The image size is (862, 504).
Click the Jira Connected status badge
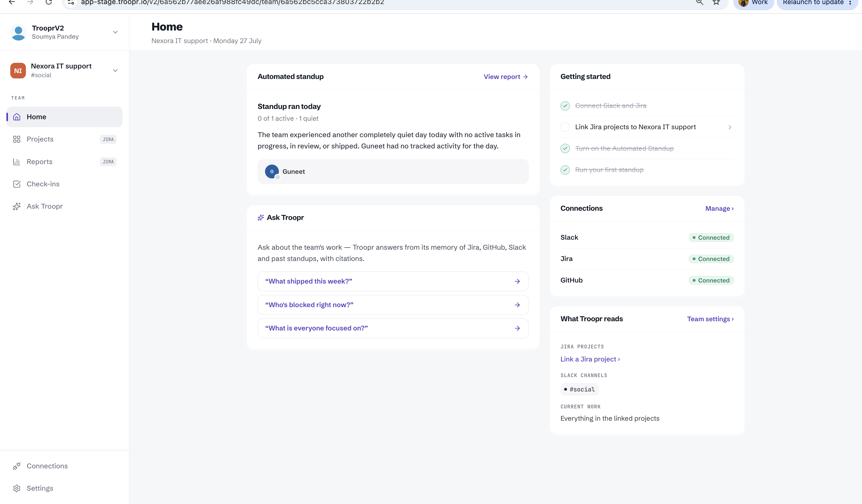[711, 259]
